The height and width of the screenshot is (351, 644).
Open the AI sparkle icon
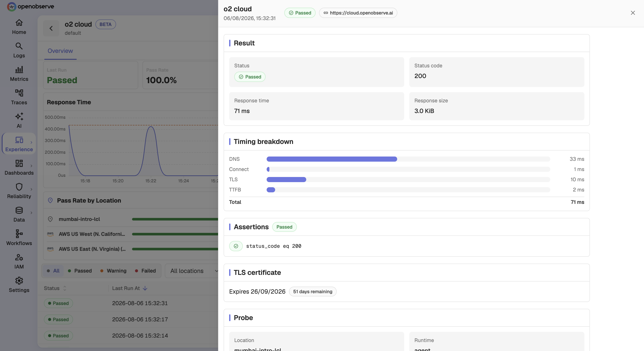pyautogui.click(x=19, y=116)
